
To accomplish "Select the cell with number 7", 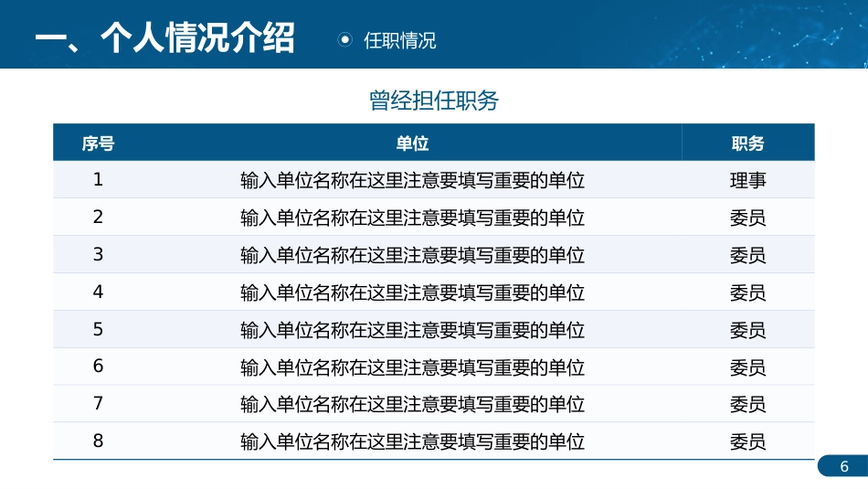I will [x=98, y=404].
